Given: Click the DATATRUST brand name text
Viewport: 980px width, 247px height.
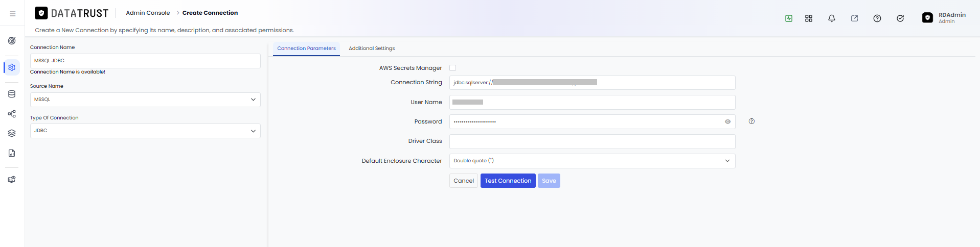Looking at the screenshot, I should pyautogui.click(x=80, y=13).
